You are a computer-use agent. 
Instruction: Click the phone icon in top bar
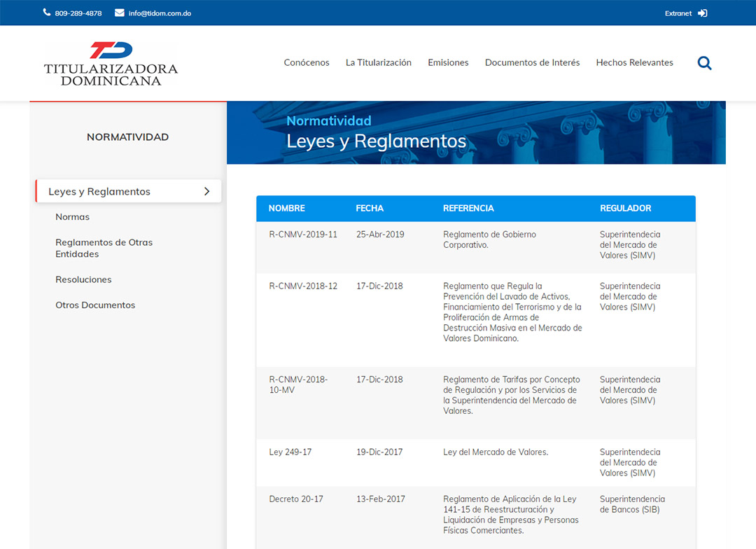coord(47,13)
